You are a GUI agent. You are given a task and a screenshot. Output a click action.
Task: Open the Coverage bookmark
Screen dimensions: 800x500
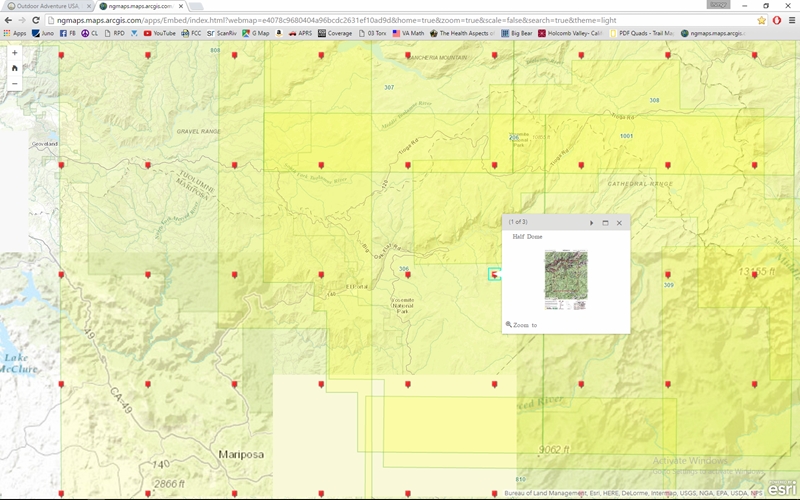[x=339, y=33]
